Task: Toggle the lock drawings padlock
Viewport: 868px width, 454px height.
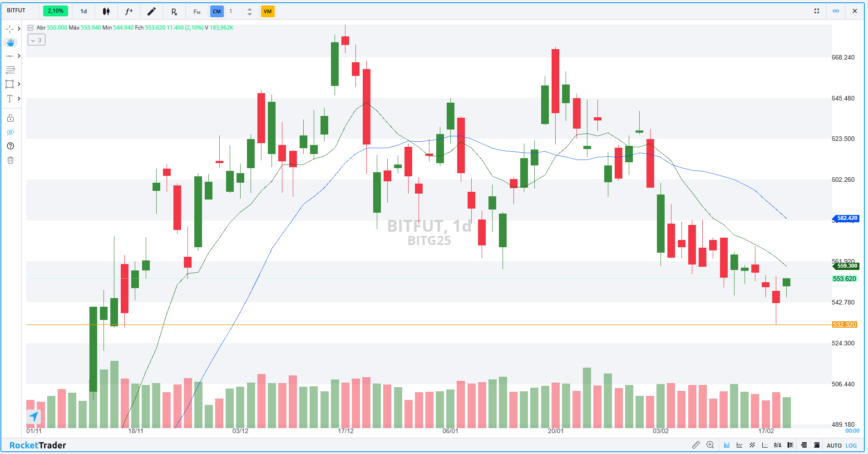Action: [10, 118]
